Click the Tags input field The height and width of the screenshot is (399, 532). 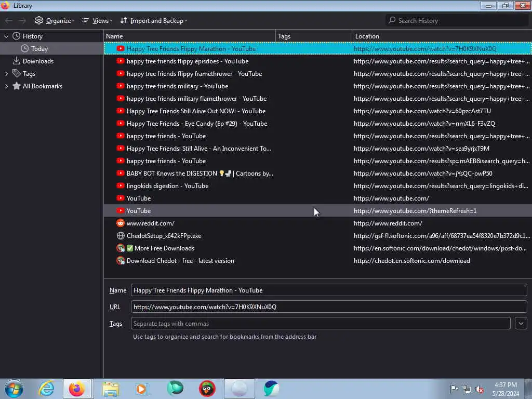321,323
